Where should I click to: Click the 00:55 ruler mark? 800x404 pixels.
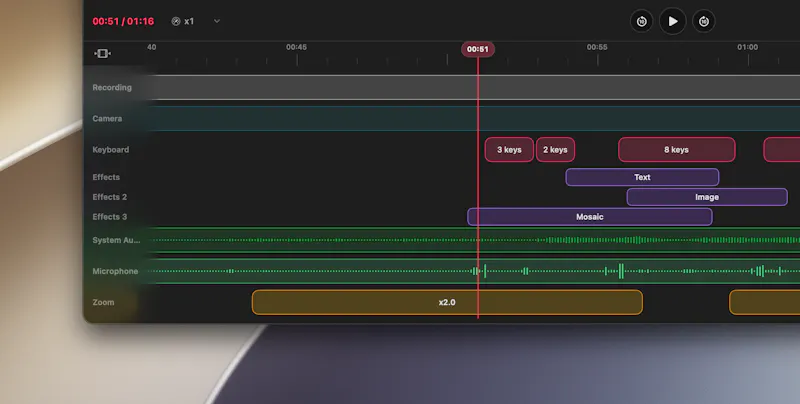597,47
